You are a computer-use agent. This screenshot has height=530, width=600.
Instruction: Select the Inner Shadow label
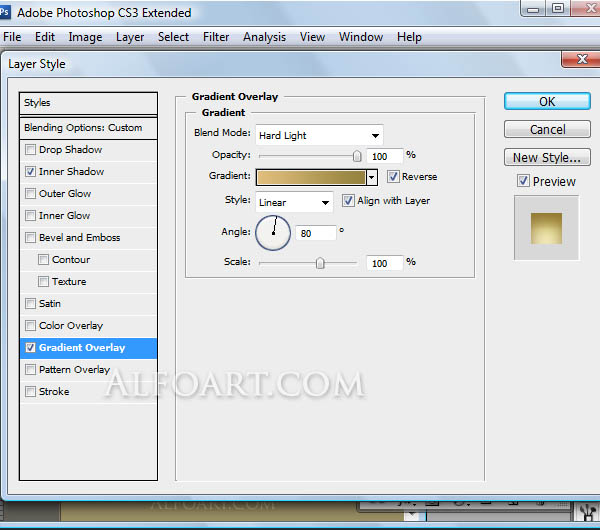pos(72,171)
